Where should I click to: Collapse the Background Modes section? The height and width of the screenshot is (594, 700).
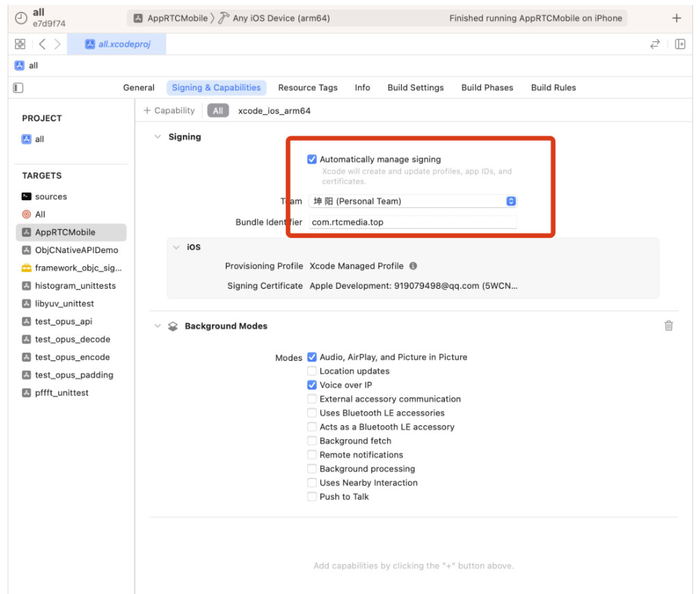pyautogui.click(x=157, y=326)
